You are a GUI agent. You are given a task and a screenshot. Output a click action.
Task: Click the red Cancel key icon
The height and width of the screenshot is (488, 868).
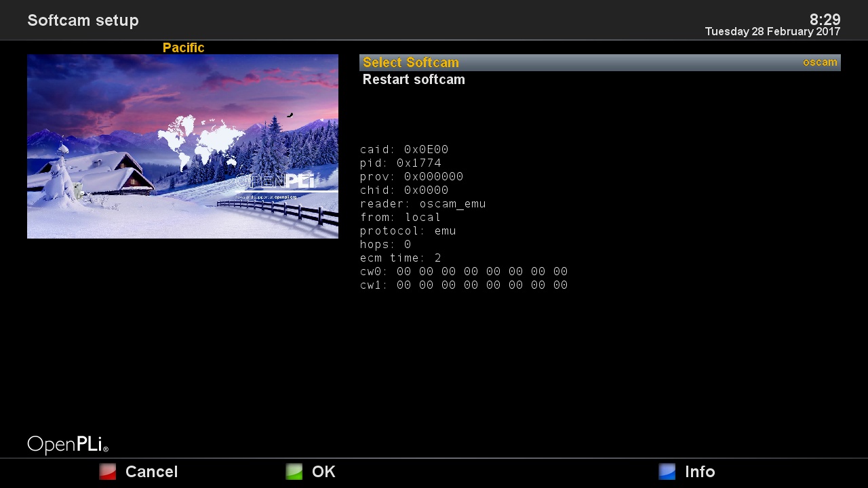point(108,472)
